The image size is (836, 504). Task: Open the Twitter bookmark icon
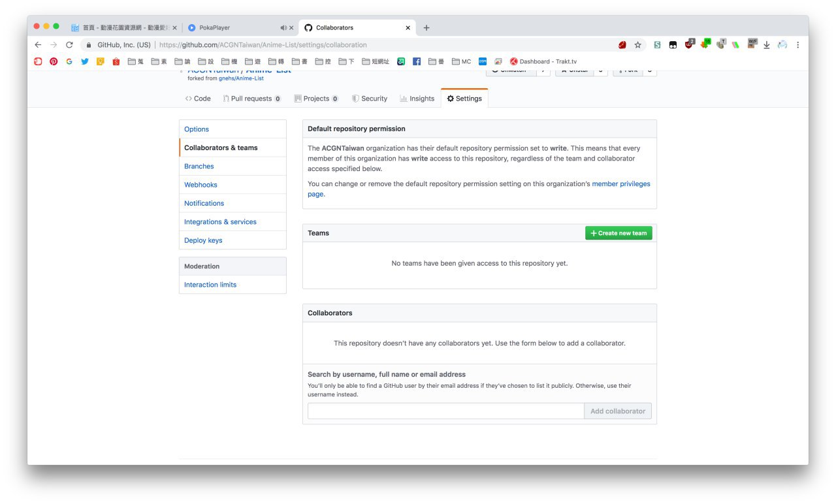pos(85,61)
